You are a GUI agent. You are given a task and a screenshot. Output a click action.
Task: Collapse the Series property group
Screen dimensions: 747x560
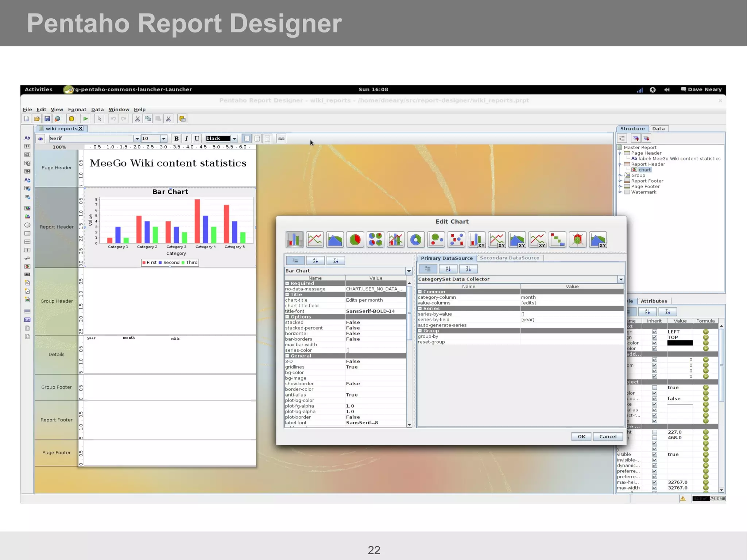pyautogui.click(x=420, y=308)
